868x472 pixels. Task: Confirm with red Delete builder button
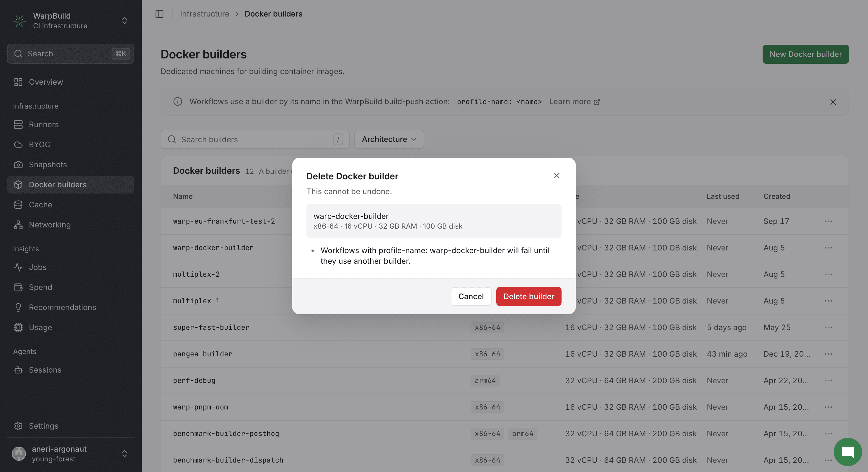[x=529, y=296]
